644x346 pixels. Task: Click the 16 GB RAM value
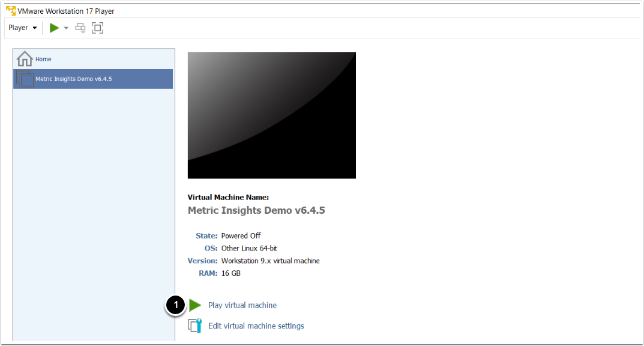tap(231, 273)
